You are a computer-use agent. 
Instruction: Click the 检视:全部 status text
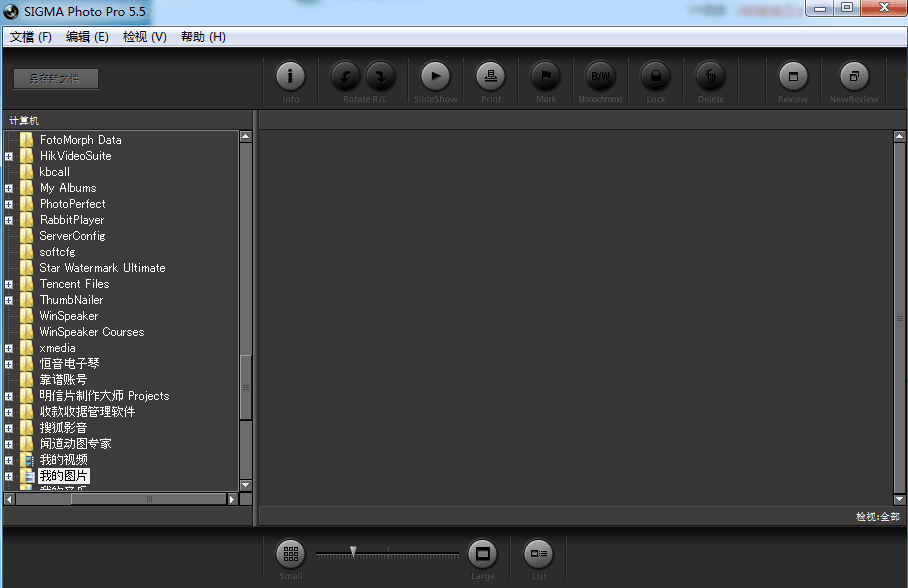878,517
